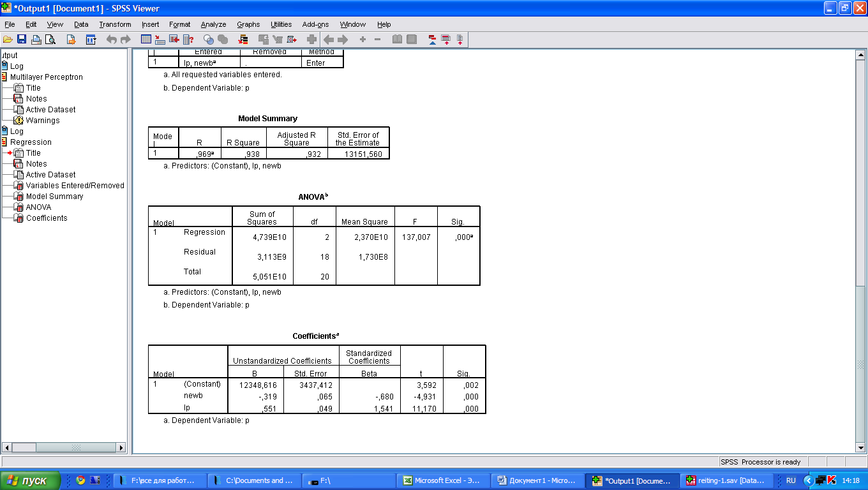Click the Collapse minus toolbar icon
Viewport: 868px width, 490px height.
(x=377, y=40)
